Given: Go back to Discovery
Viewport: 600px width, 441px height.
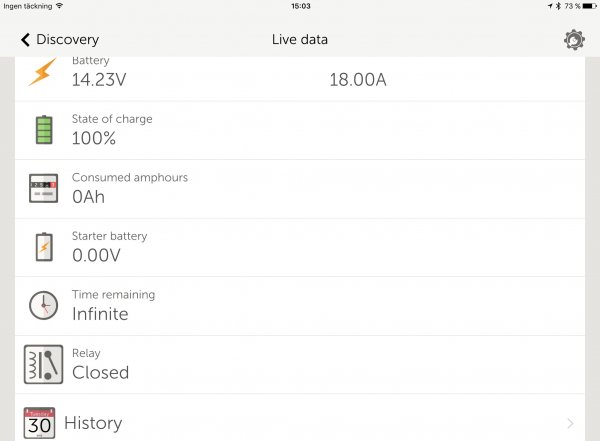Looking at the screenshot, I should [x=67, y=40].
